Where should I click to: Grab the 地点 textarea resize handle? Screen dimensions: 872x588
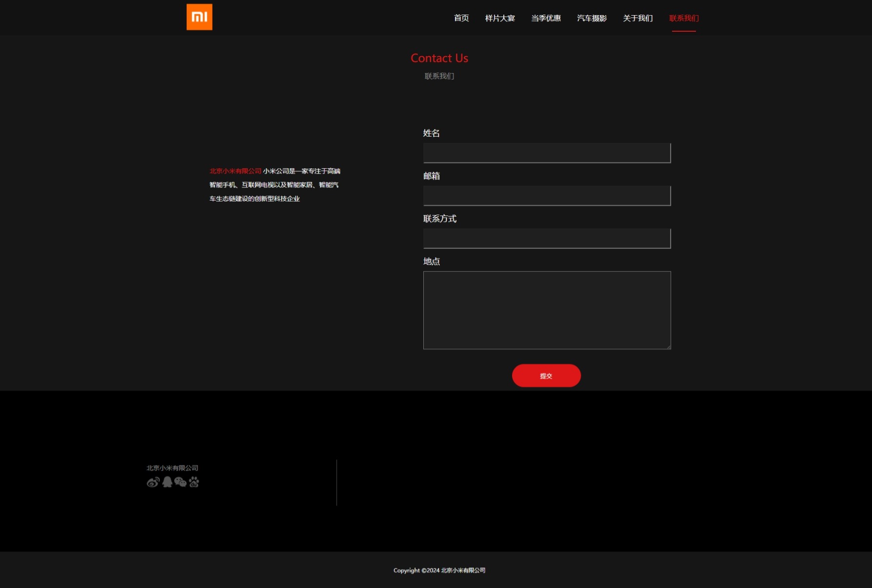pos(668,347)
